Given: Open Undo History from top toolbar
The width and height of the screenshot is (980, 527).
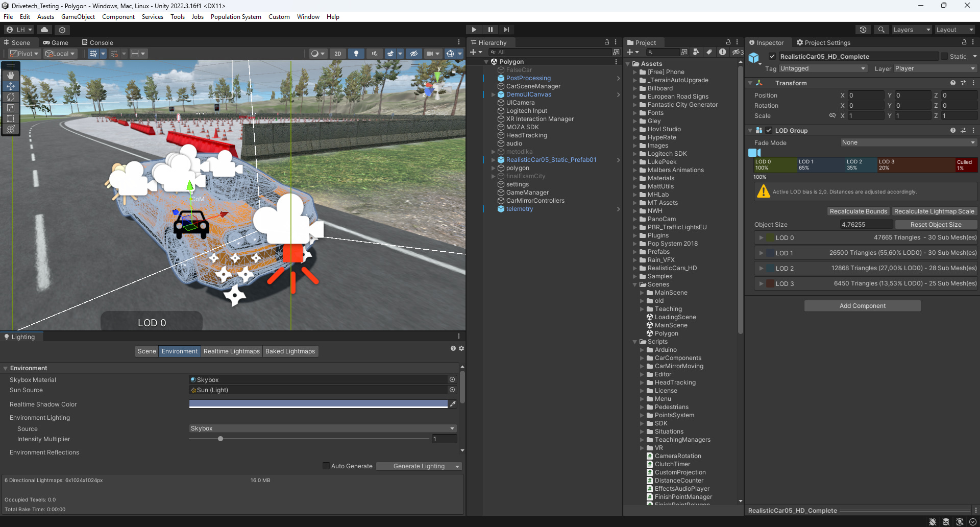Looking at the screenshot, I should [x=863, y=30].
